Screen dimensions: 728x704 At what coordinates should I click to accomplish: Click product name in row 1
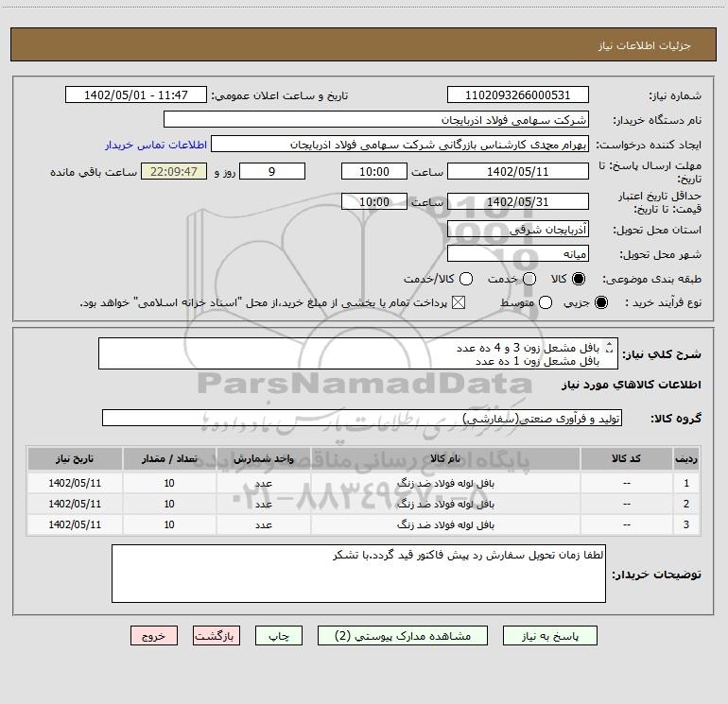click(445, 483)
